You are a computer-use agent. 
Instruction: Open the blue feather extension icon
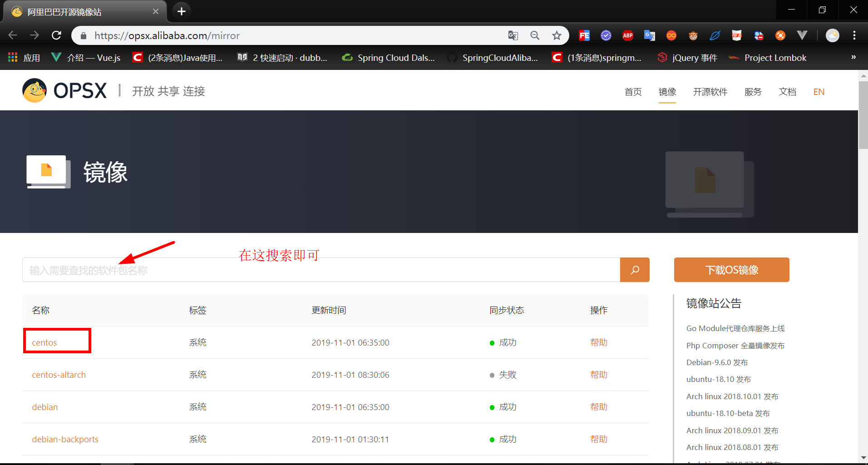(x=715, y=35)
